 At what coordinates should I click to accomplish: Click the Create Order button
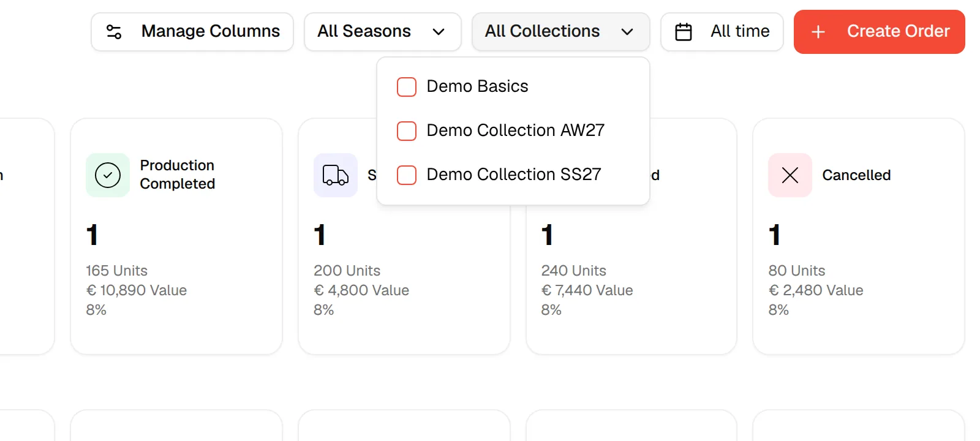(880, 32)
